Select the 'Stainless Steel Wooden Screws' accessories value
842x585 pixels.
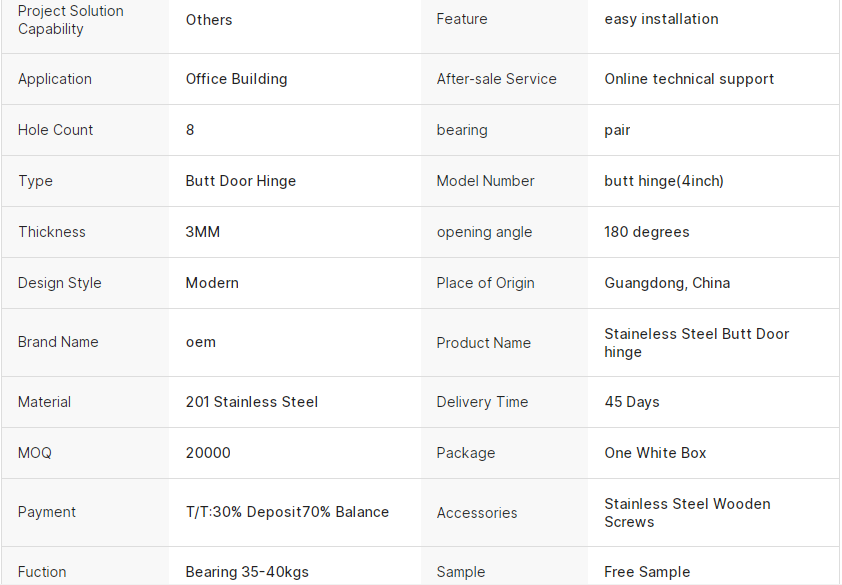pos(687,513)
